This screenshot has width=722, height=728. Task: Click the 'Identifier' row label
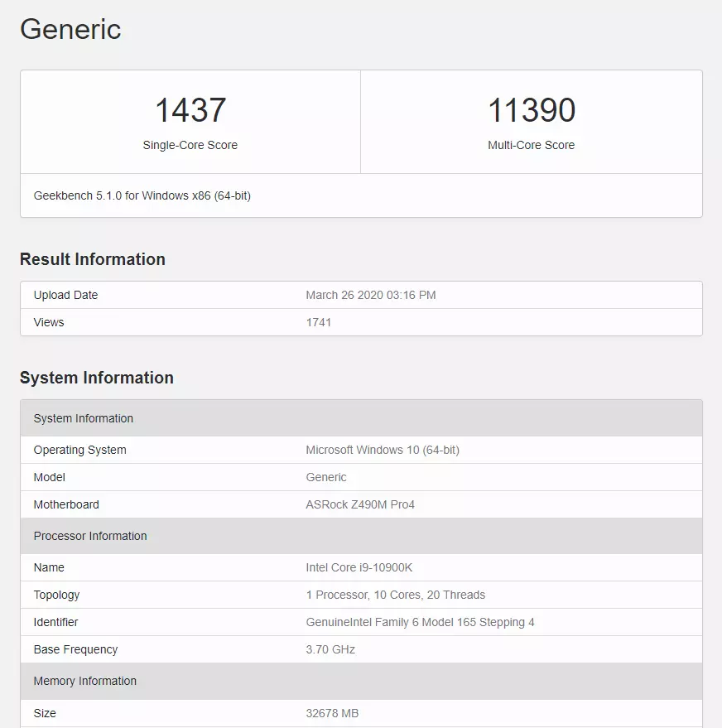pyautogui.click(x=55, y=622)
